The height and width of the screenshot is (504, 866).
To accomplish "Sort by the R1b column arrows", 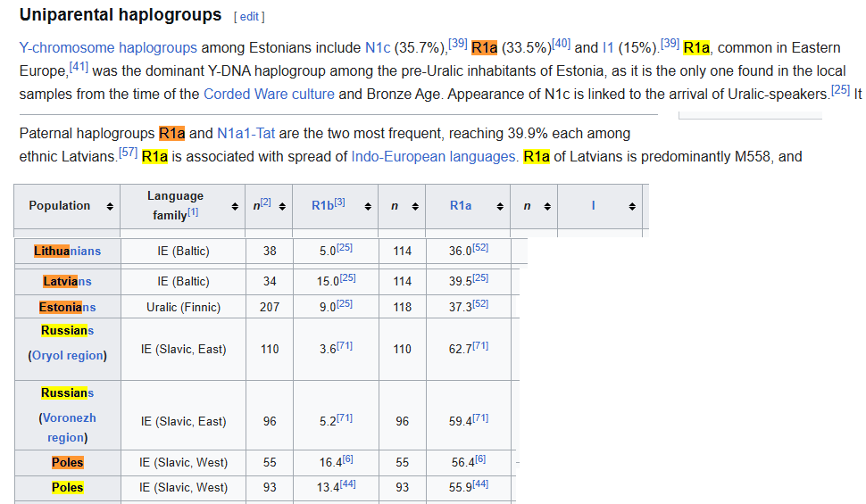I will click(367, 206).
